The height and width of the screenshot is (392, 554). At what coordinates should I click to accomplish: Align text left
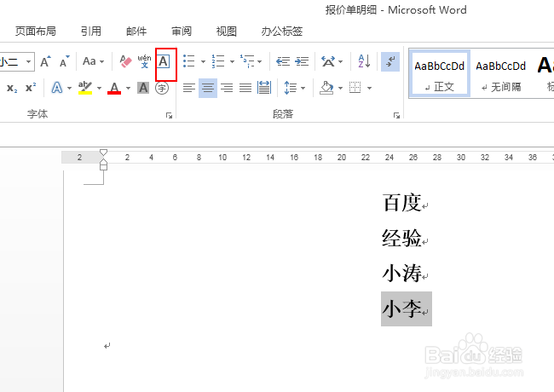189,88
